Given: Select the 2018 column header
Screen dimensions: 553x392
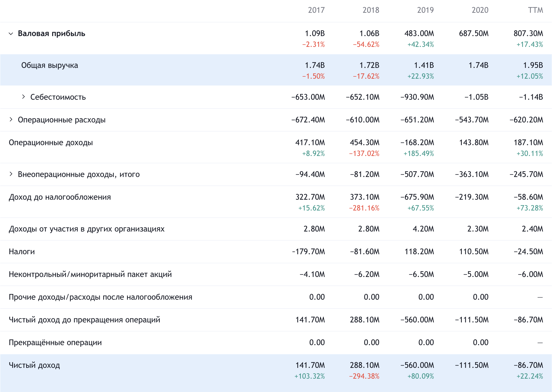Looking at the screenshot, I should (371, 10).
